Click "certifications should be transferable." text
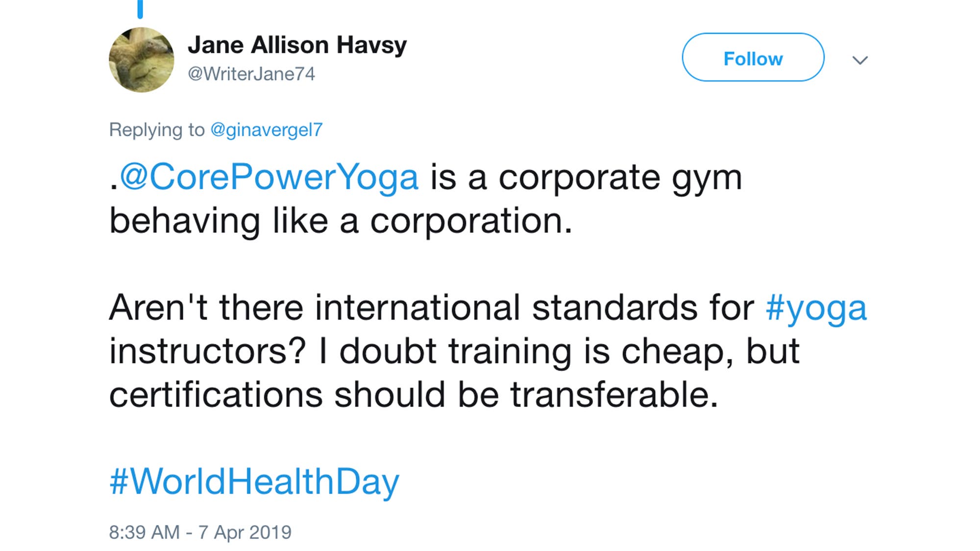The width and height of the screenshot is (980, 551). pyautogui.click(x=413, y=395)
